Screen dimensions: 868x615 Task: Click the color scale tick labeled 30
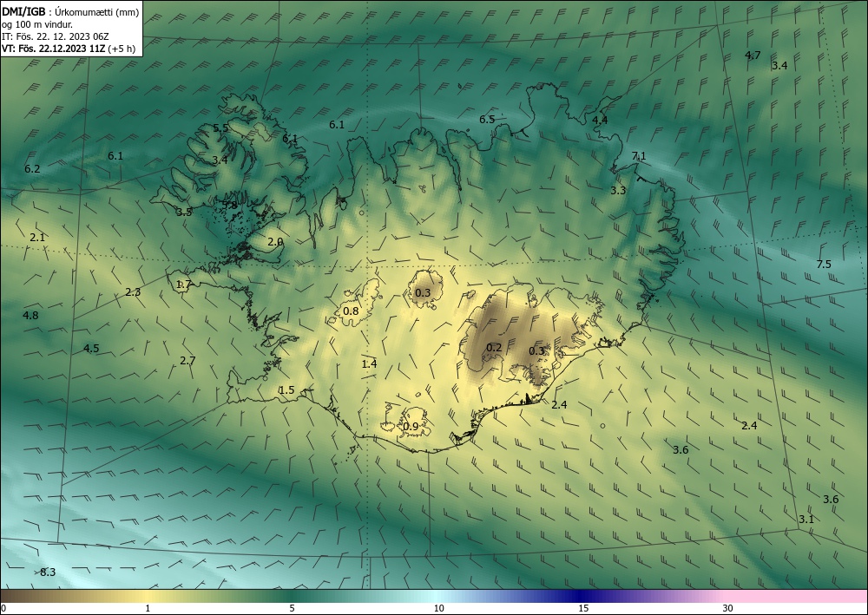pyautogui.click(x=728, y=609)
